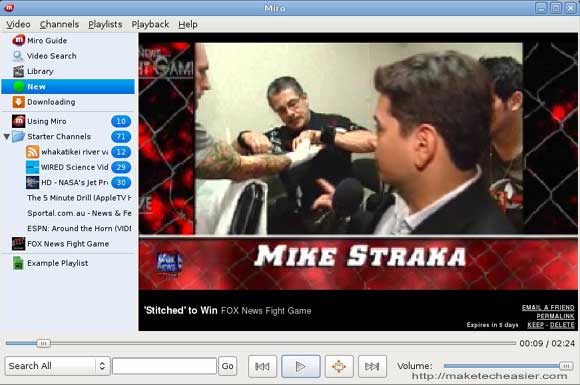Open the Downloading arrow icon
The height and width of the screenshot is (385, 580).
pyautogui.click(x=18, y=102)
